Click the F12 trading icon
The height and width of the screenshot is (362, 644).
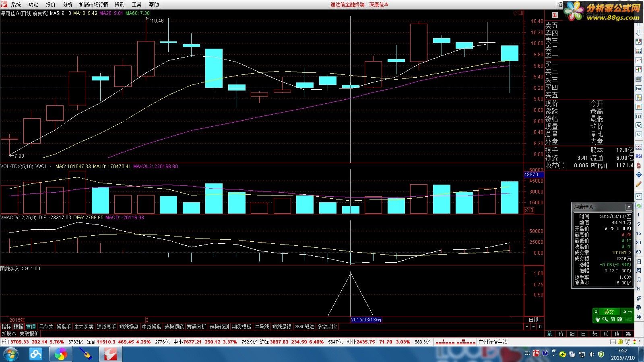[x=639, y=116]
